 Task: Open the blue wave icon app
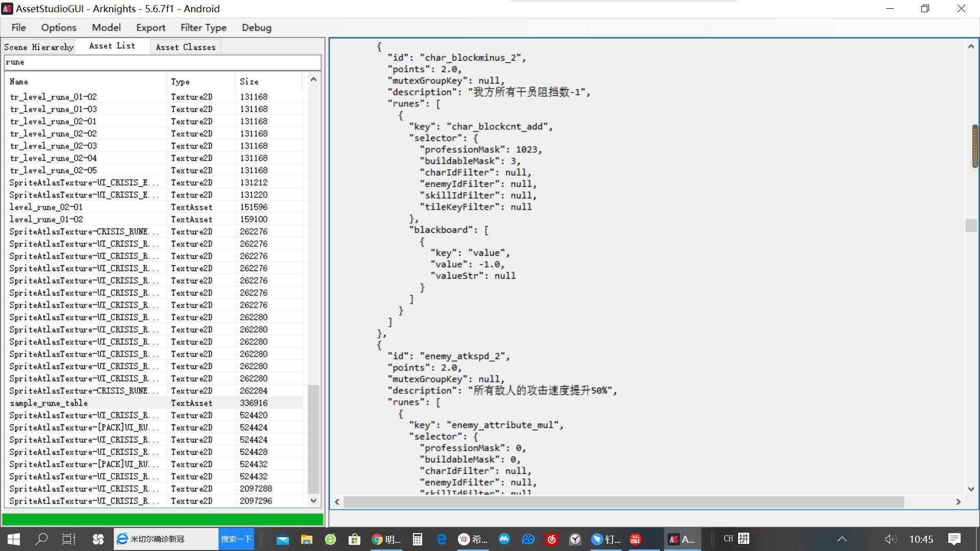click(504, 539)
